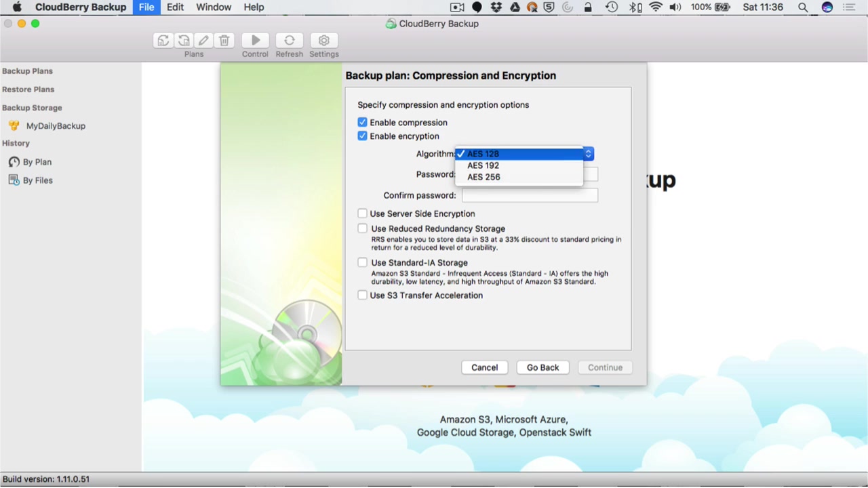Click the Refresh toolbar icon
The width and height of the screenshot is (868, 488).
[x=290, y=41]
